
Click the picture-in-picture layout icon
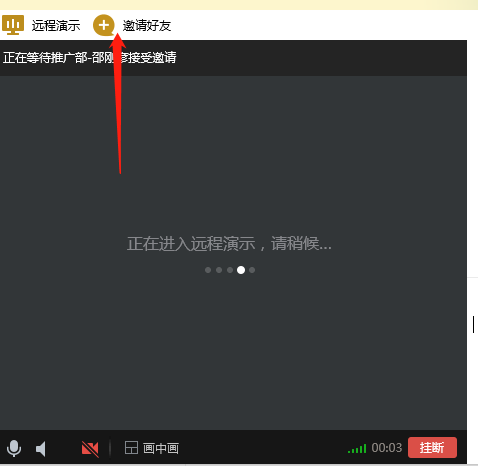coord(131,448)
